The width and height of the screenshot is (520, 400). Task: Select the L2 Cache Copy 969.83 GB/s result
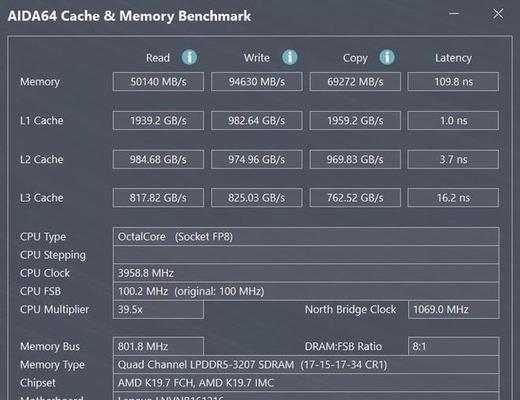pos(355,159)
